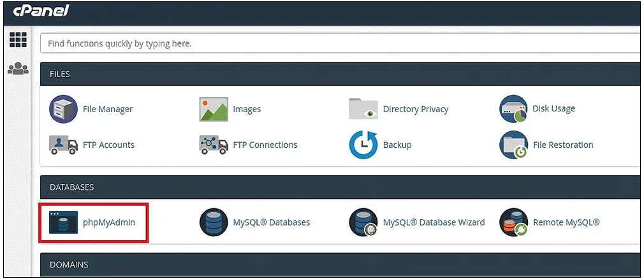The width and height of the screenshot is (644, 279).
Task: Focus the Find functions search field
Action: (x=340, y=43)
